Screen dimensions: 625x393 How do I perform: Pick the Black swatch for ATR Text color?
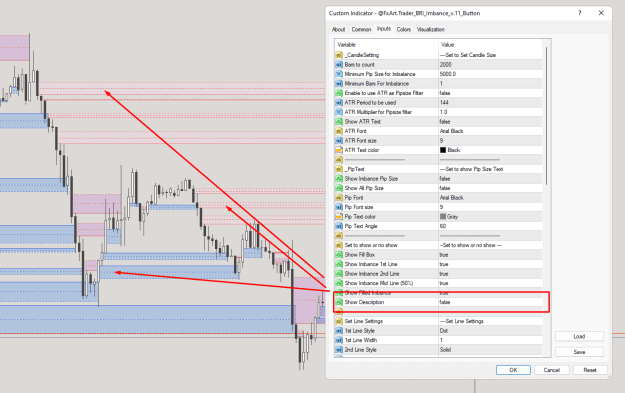[x=443, y=150]
